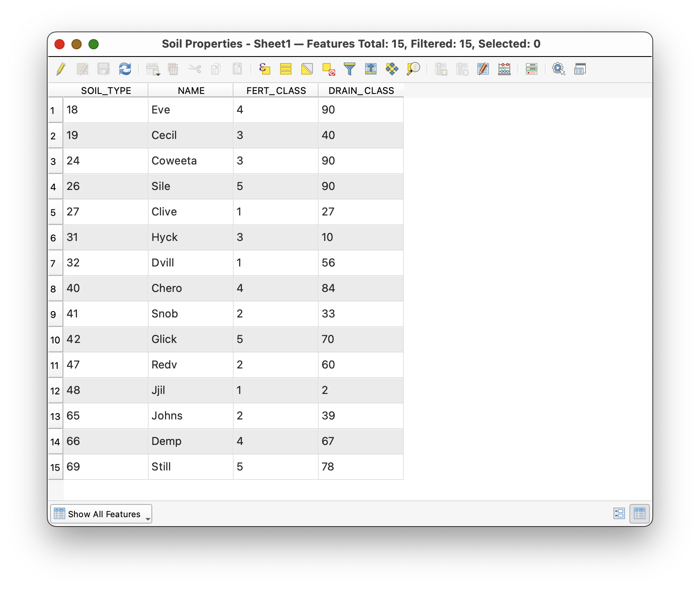Pan map to the selected rows
Viewport: 700px width, 589px height.
click(392, 69)
